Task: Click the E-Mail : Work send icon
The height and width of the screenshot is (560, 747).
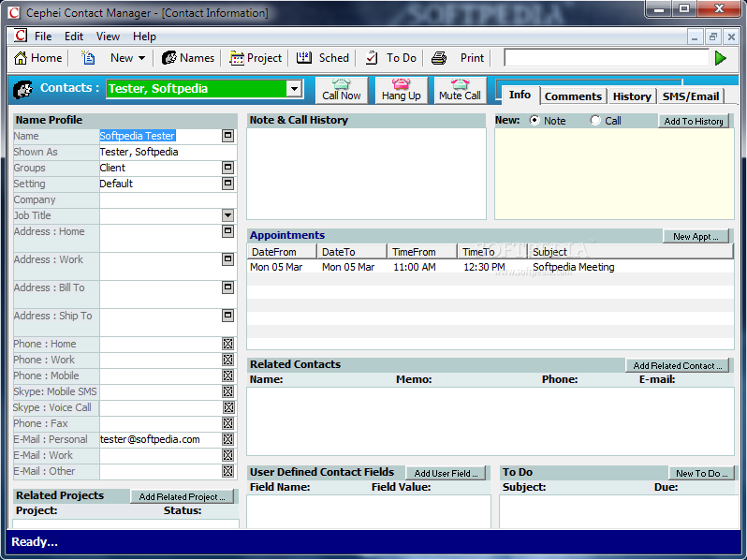Action: point(228,455)
